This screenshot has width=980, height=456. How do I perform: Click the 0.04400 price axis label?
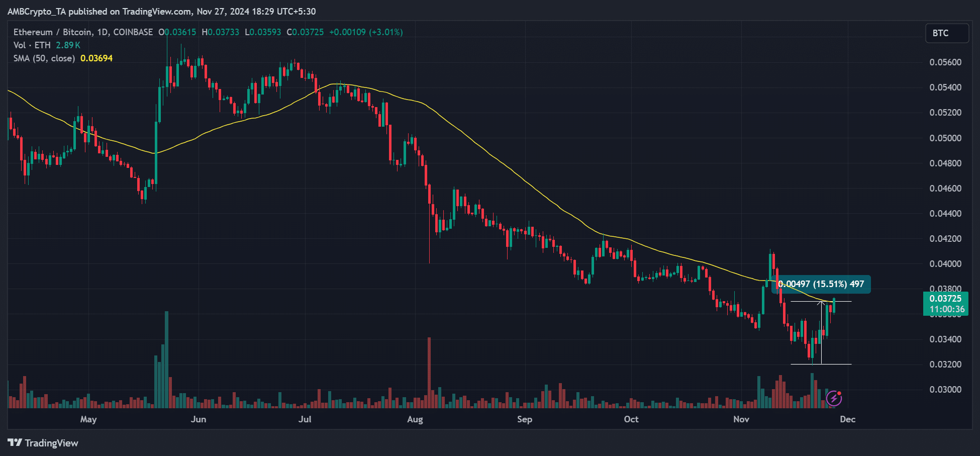tap(945, 214)
